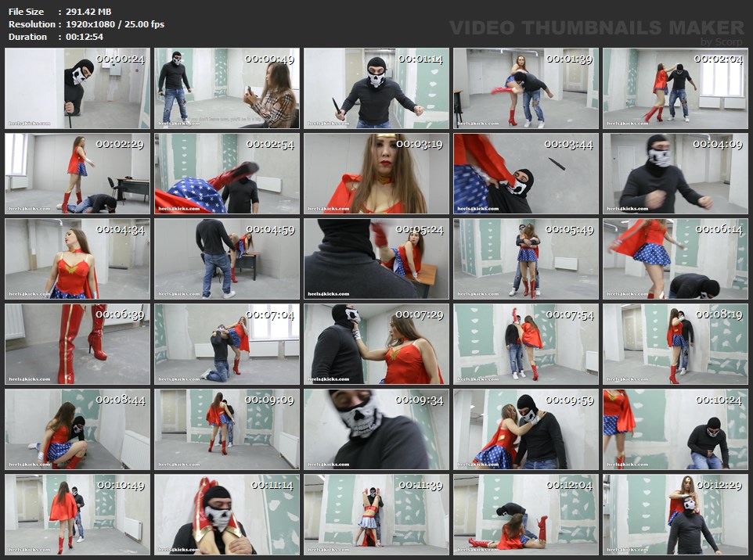The image size is (753, 560).
Task: Select the 00:09:09 thumbnail
Action: coord(227,429)
